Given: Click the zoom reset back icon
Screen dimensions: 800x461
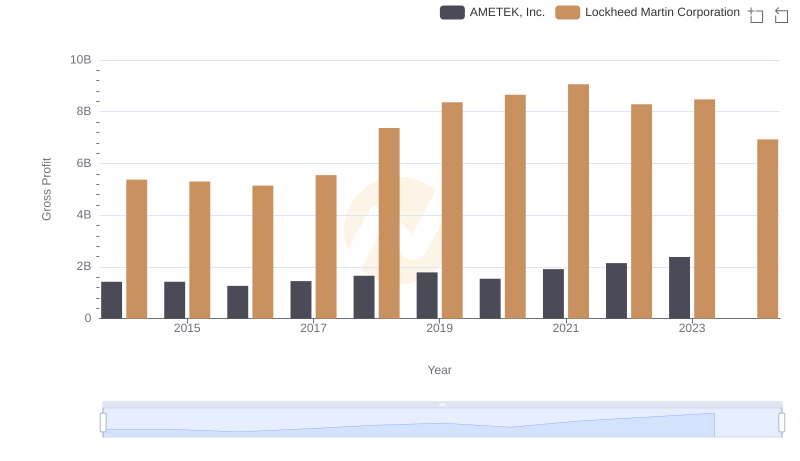Looking at the screenshot, I should (781, 15).
